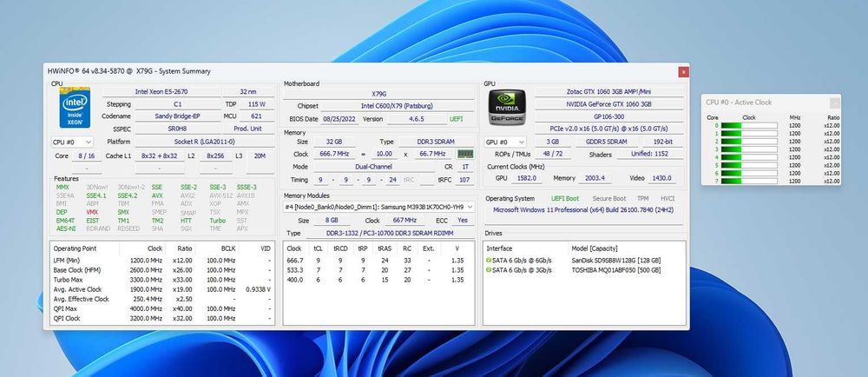
Task: Click the 533.3 clock timing row
Action: pos(378,270)
